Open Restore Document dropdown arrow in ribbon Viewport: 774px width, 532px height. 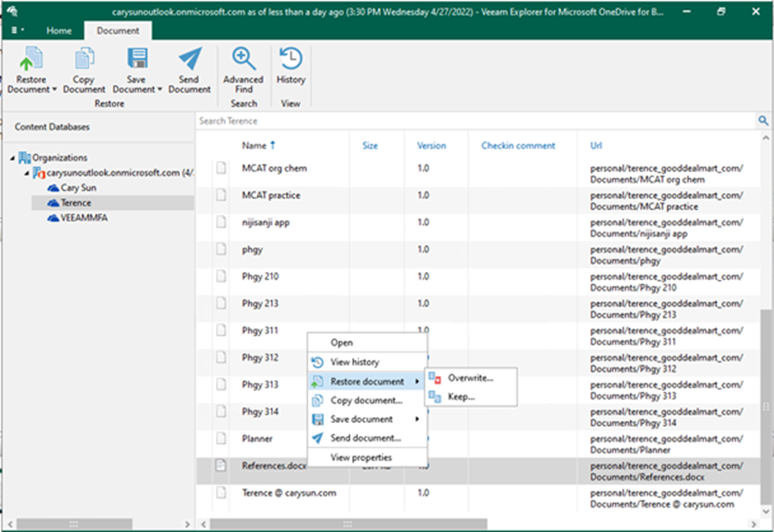point(55,89)
